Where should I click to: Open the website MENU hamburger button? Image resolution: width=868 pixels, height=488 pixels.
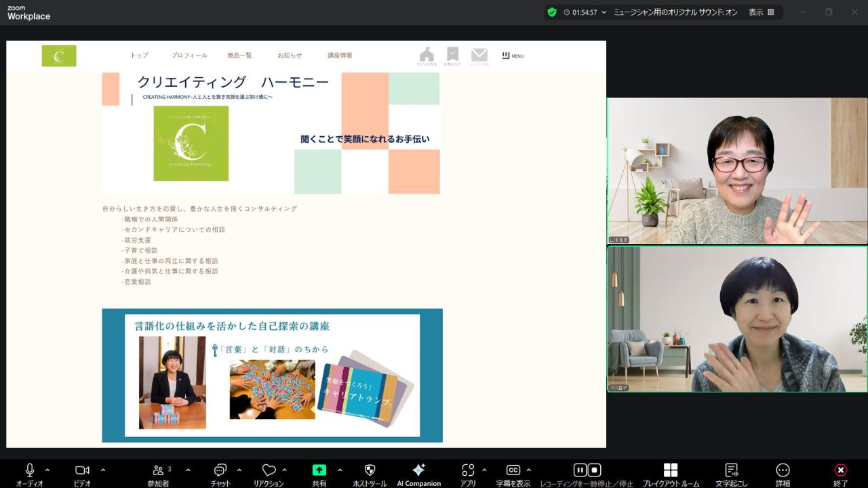coord(513,56)
